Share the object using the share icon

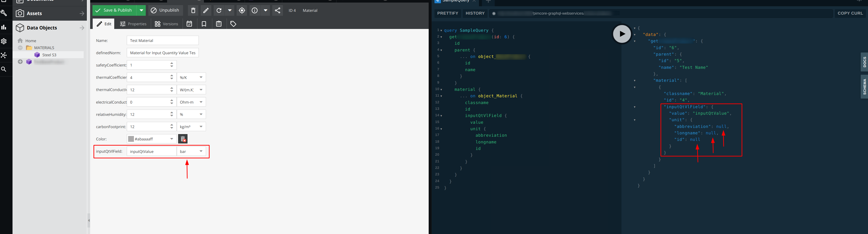click(277, 10)
